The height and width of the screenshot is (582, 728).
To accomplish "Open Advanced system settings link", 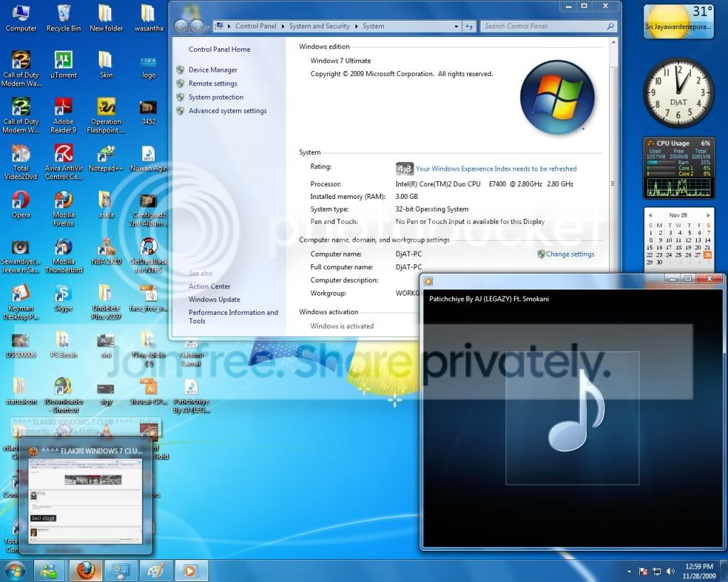I will pos(227,110).
